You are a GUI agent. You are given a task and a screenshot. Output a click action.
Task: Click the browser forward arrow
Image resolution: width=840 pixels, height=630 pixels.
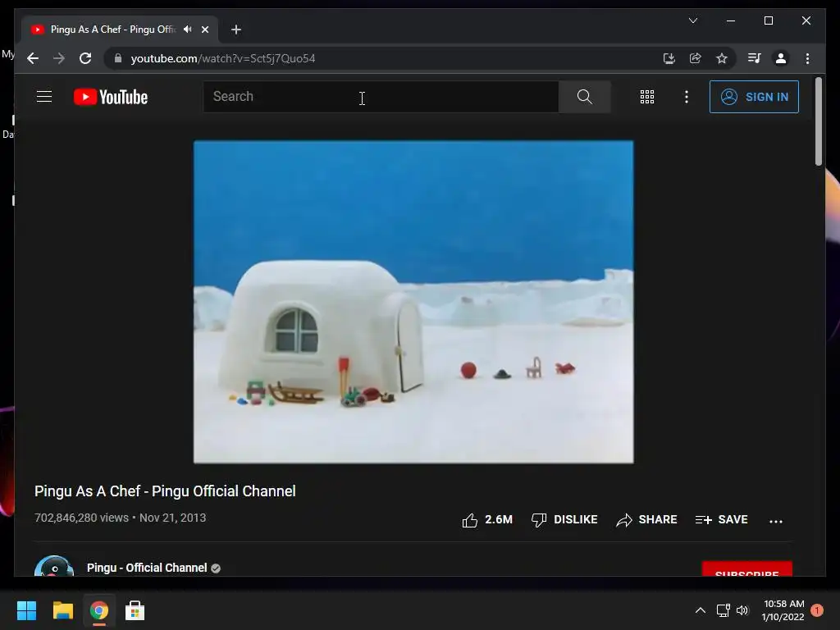(59, 58)
